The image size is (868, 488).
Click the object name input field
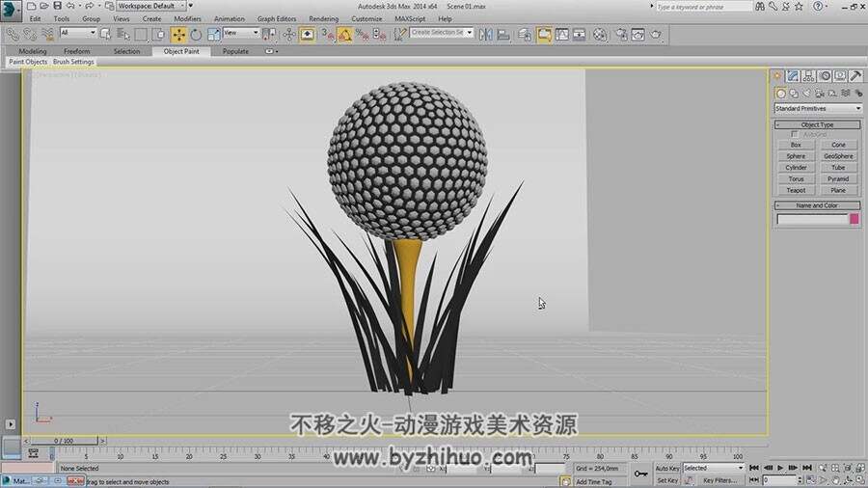point(812,220)
